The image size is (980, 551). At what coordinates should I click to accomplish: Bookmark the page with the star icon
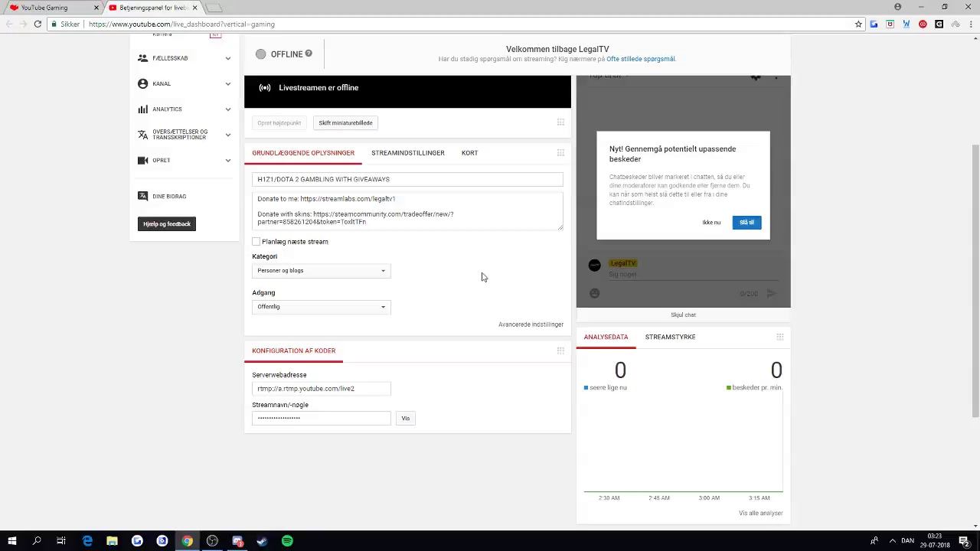click(859, 24)
